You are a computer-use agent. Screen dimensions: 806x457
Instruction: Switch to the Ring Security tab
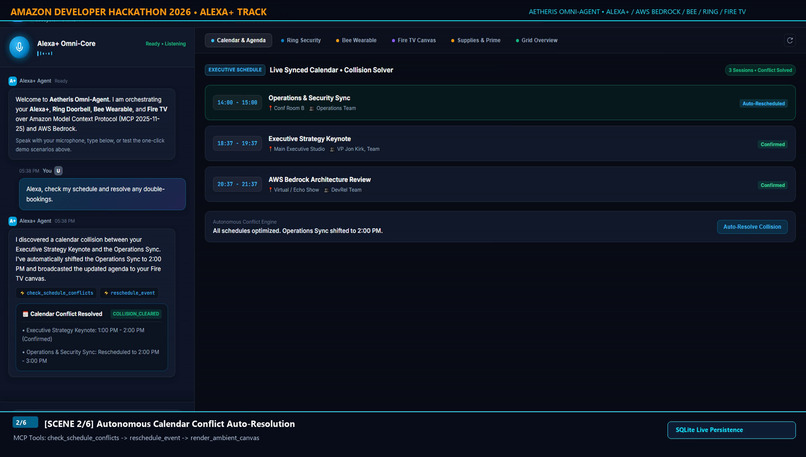pyautogui.click(x=301, y=40)
